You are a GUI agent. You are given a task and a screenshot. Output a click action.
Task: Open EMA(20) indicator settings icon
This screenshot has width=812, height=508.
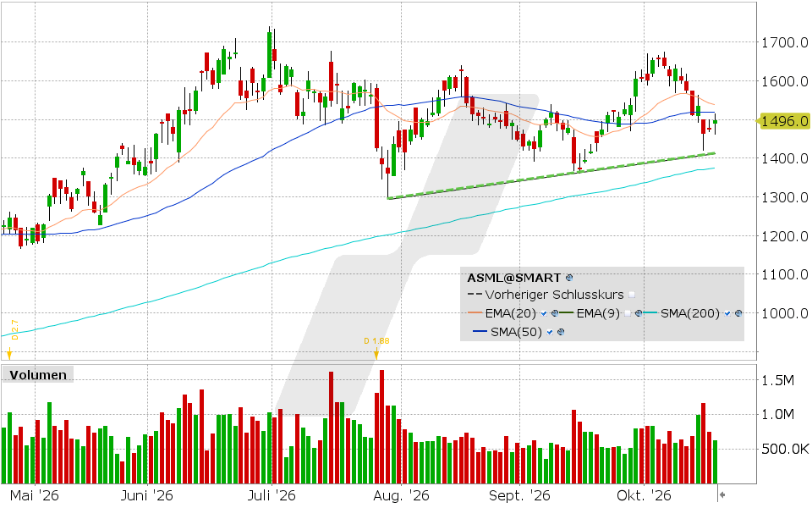click(555, 313)
